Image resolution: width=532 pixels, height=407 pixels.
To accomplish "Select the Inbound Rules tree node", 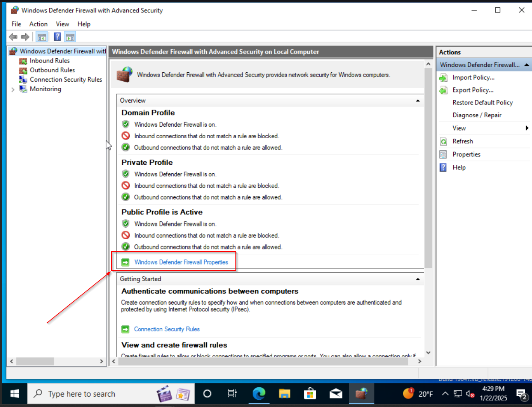I will click(50, 61).
